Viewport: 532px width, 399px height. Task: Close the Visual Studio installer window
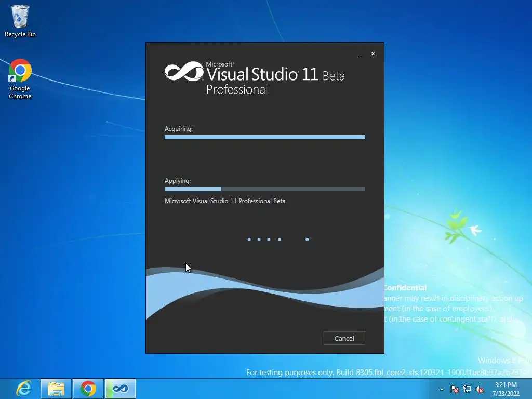(373, 54)
